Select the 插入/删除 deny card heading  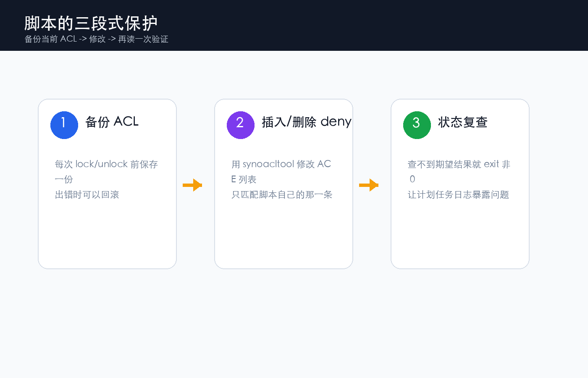pos(307,122)
